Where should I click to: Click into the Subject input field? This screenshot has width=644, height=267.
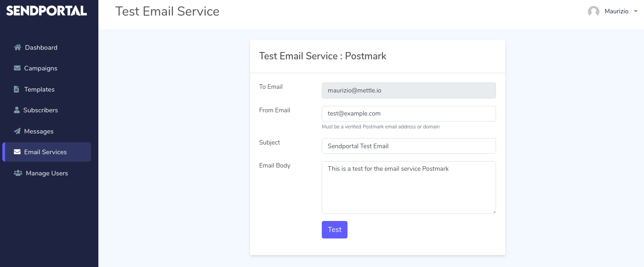(x=409, y=146)
